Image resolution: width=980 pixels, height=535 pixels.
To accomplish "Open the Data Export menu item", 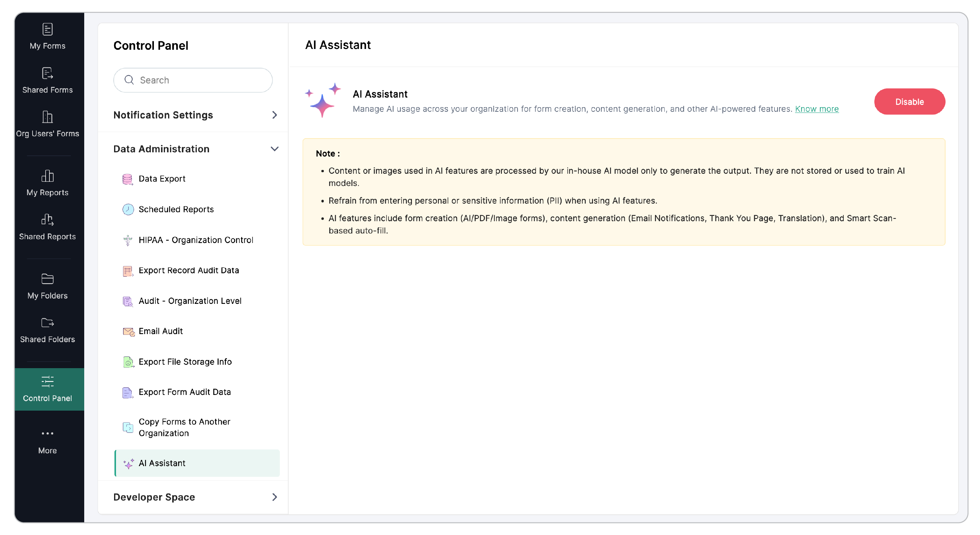I will click(x=162, y=179).
